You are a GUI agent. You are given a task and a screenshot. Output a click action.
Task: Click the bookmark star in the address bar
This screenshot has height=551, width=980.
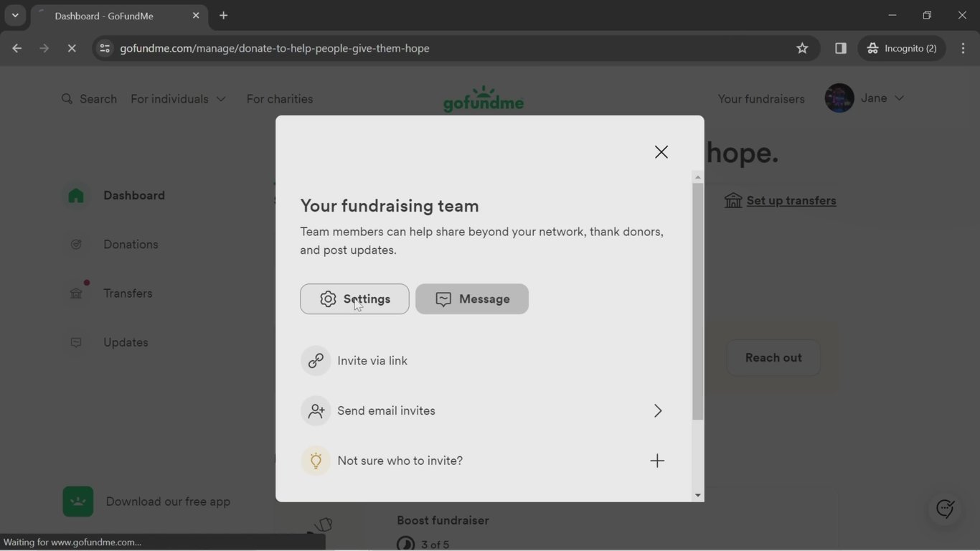click(x=801, y=48)
